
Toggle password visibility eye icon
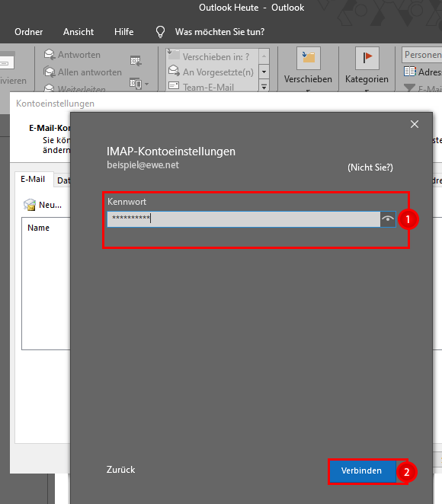click(x=388, y=219)
